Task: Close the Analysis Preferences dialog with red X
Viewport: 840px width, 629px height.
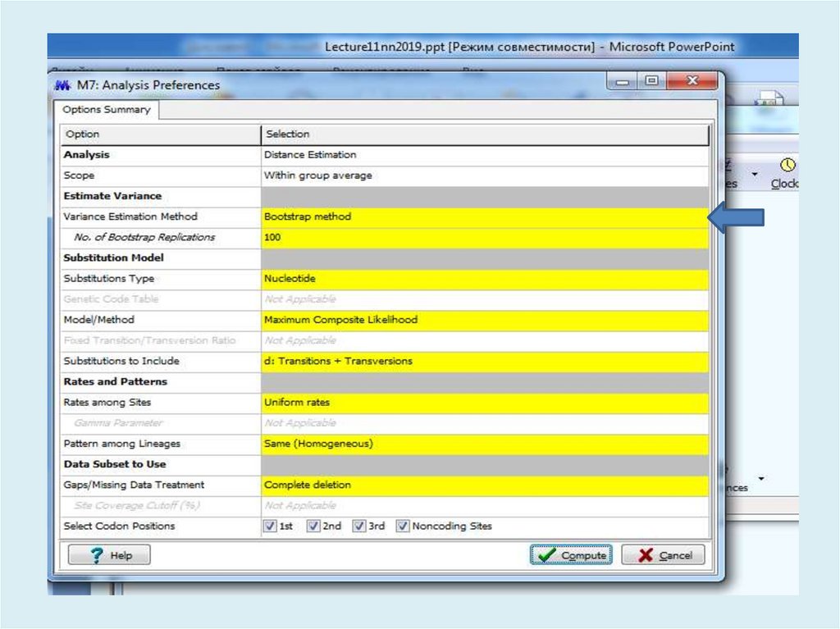Action: [691, 81]
